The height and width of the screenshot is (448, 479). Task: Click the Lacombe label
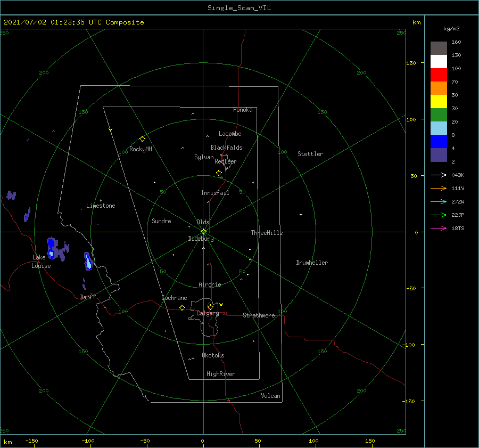230,134
